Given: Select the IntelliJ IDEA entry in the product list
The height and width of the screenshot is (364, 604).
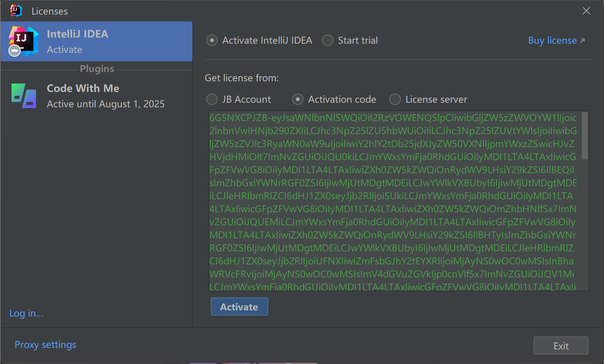Looking at the screenshot, I should tap(97, 41).
